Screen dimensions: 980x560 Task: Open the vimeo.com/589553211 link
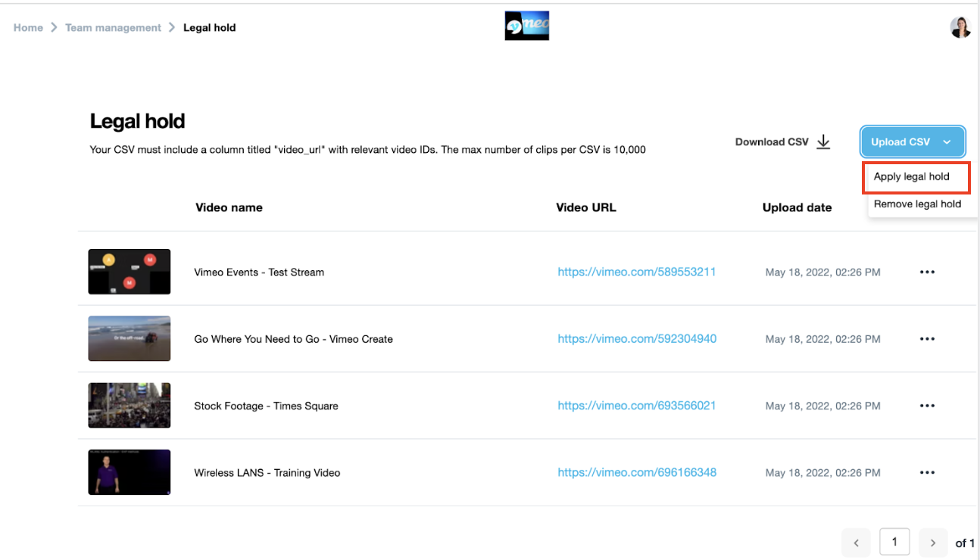coord(636,272)
